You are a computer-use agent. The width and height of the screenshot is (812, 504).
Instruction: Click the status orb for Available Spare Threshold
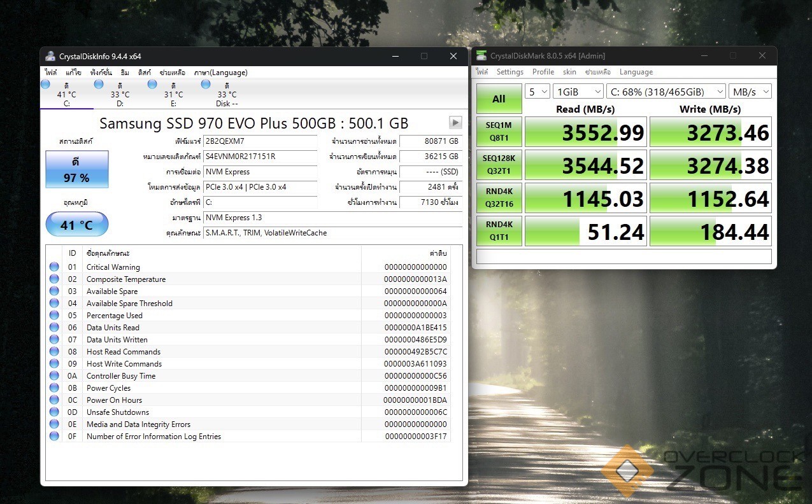point(54,304)
